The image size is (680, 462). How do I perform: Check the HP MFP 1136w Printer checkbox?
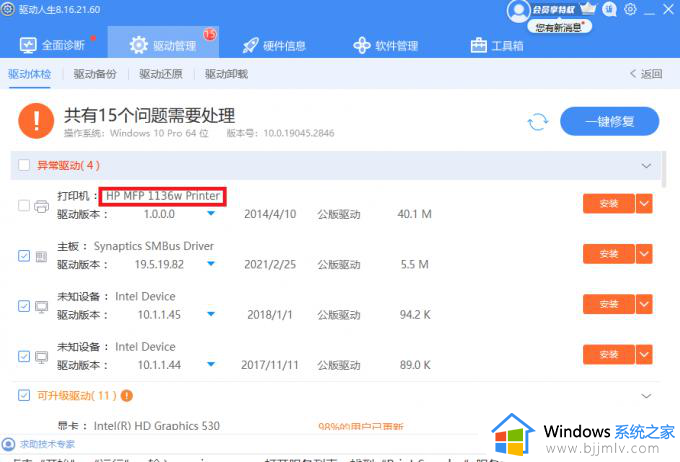[24, 205]
